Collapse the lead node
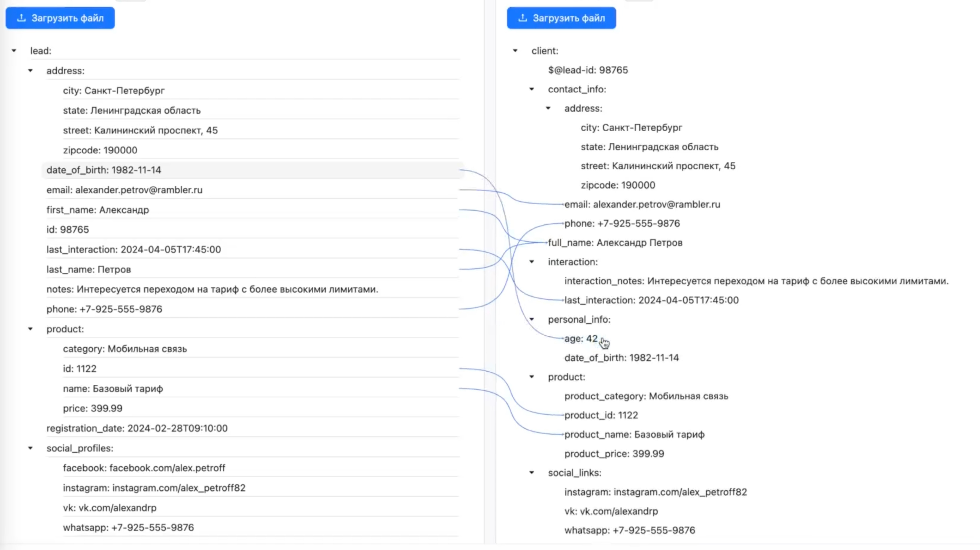 pos(14,51)
